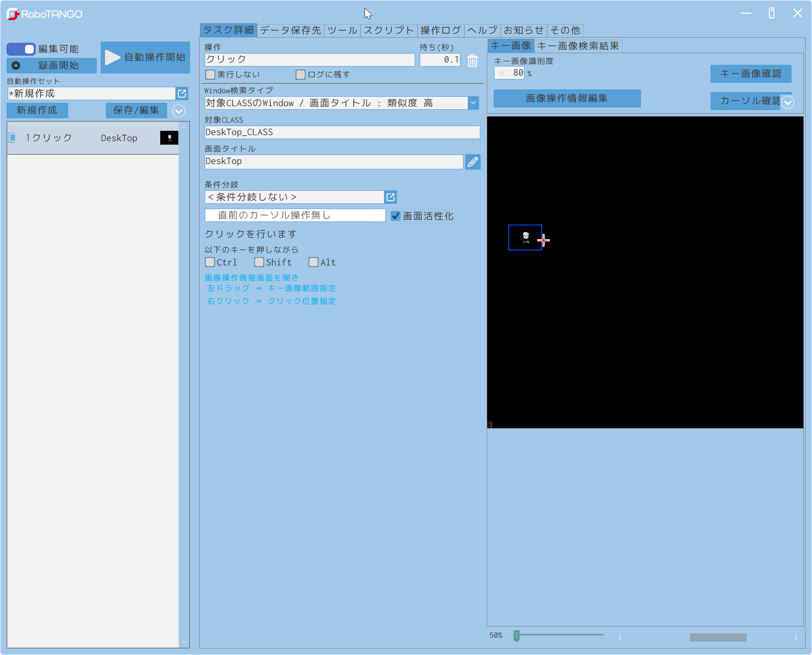
Task: Open the ヘルプ tab
Action: pos(482,30)
